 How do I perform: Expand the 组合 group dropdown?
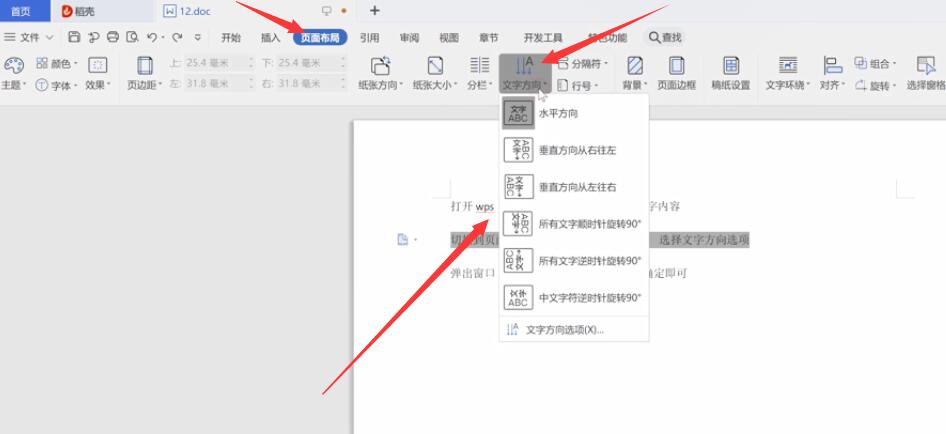875,63
